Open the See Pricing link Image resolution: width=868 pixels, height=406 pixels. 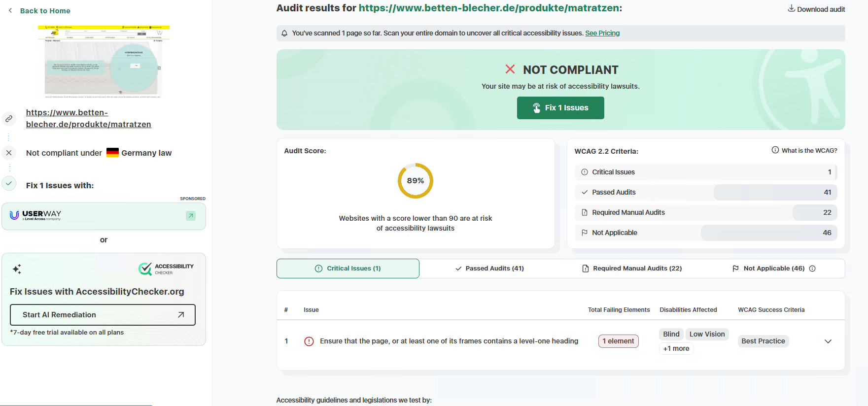pos(602,33)
